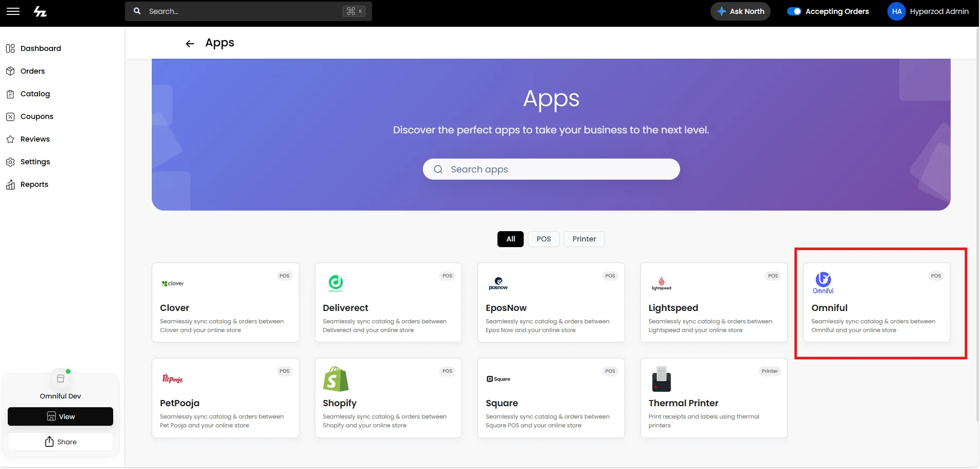Open the EposNow app card
Viewport: 980px width, 469px height.
tap(551, 302)
